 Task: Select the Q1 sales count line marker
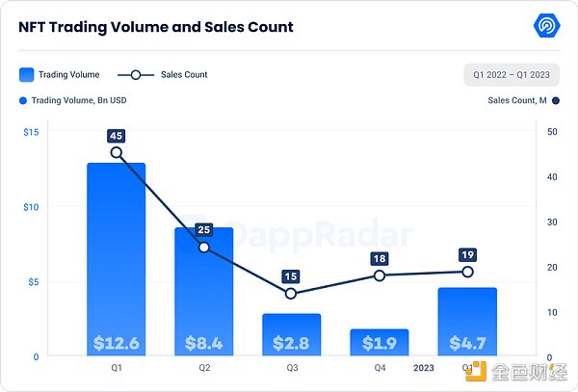[x=117, y=152]
